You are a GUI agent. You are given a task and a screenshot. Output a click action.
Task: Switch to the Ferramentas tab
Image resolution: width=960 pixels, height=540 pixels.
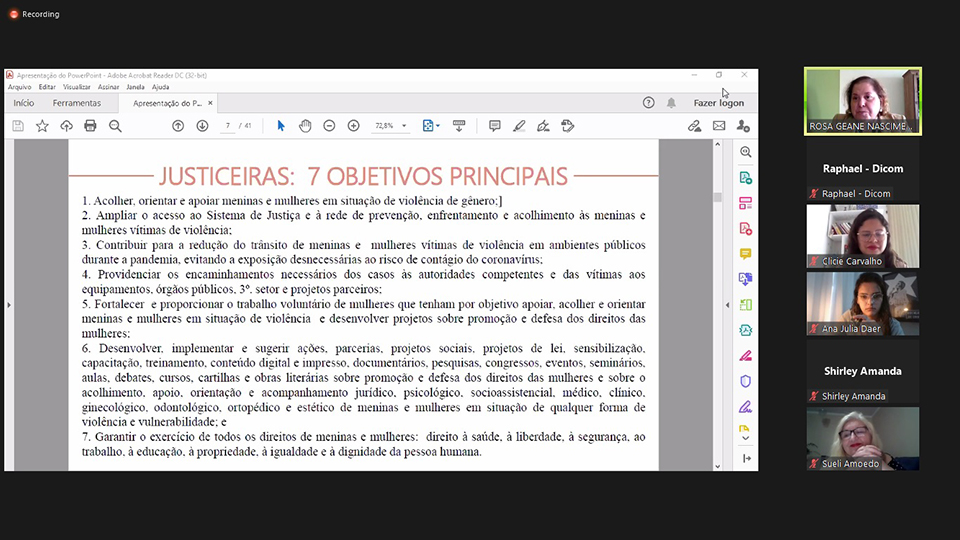point(77,103)
